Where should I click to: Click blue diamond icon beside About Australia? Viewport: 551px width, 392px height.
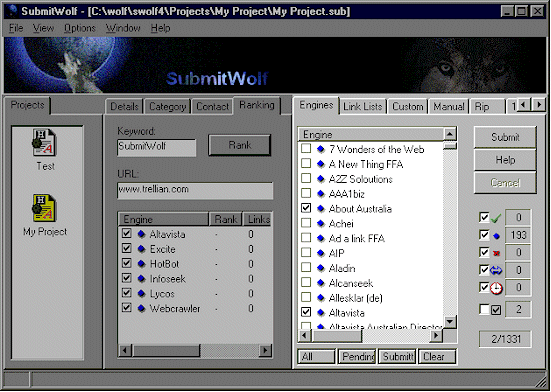[x=320, y=209]
